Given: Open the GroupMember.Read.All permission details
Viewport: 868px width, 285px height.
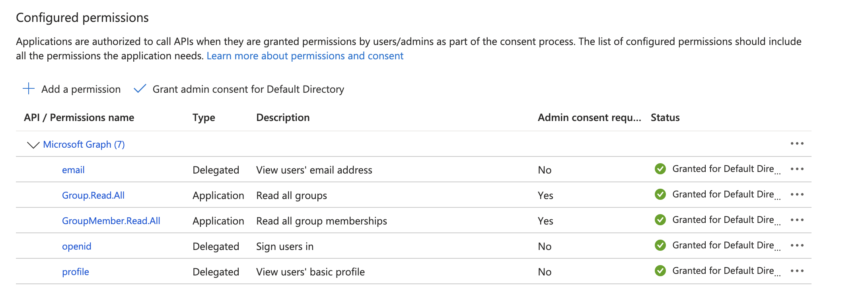Looking at the screenshot, I should pyautogui.click(x=111, y=221).
